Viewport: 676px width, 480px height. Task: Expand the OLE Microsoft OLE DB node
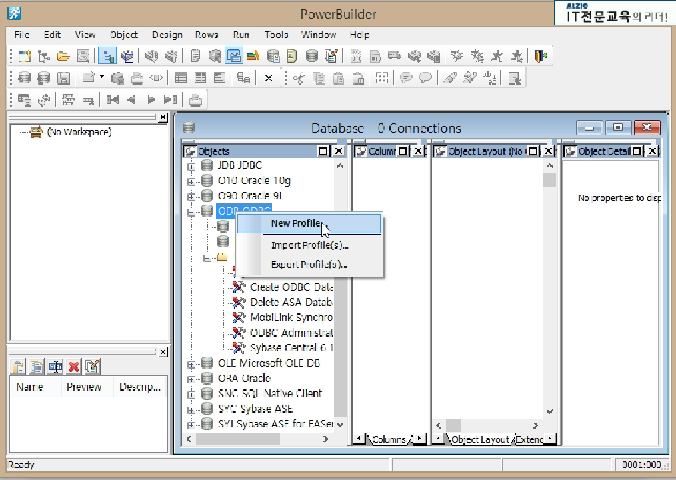191,364
